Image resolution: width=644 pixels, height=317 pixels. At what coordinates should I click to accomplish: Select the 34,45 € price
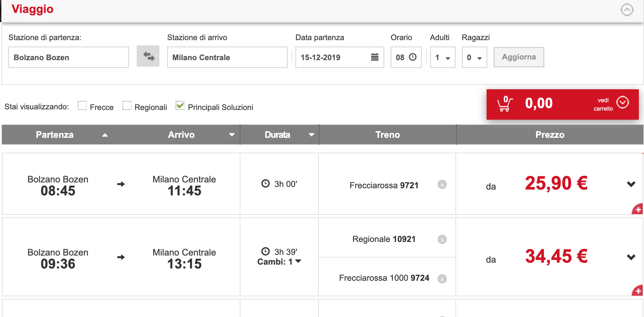coord(556,256)
